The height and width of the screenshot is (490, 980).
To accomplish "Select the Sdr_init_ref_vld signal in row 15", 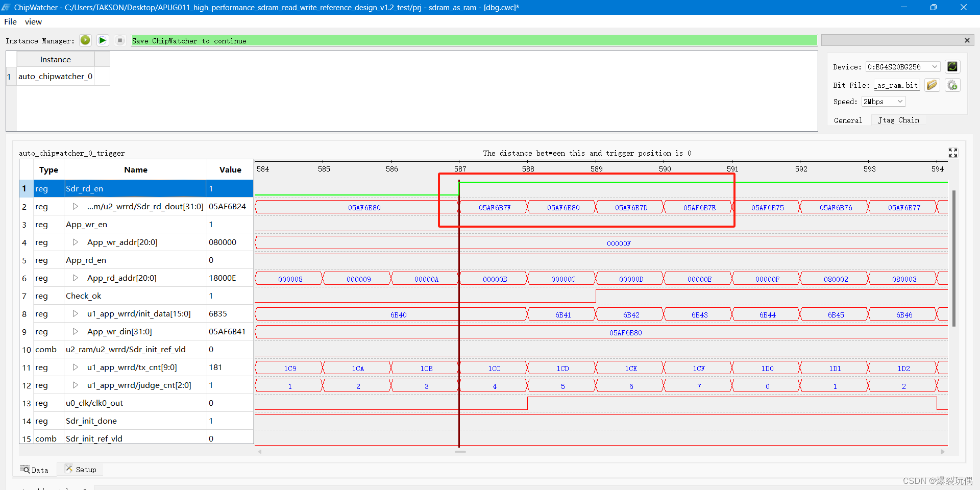I will tap(136, 438).
